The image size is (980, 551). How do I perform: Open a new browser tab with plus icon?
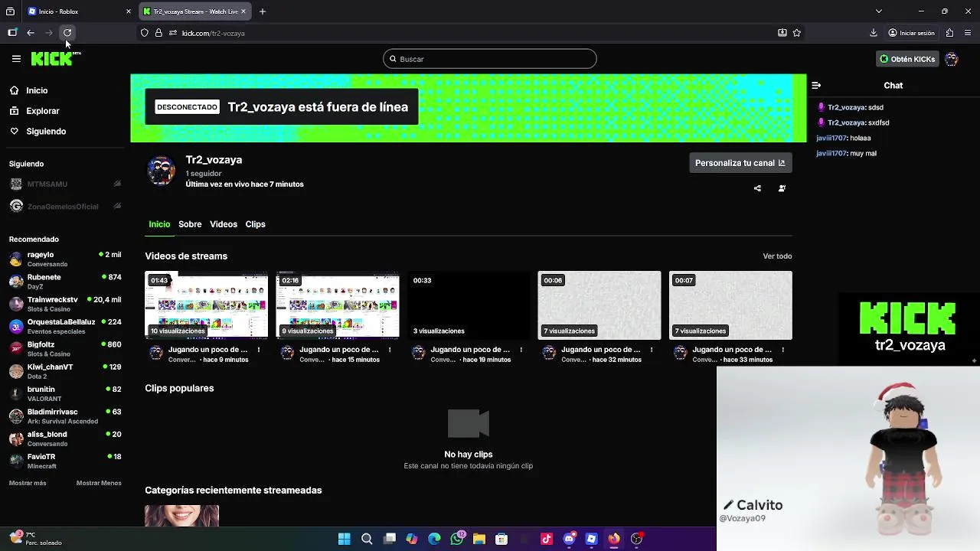pyautogui.click(x=263, y=11)
